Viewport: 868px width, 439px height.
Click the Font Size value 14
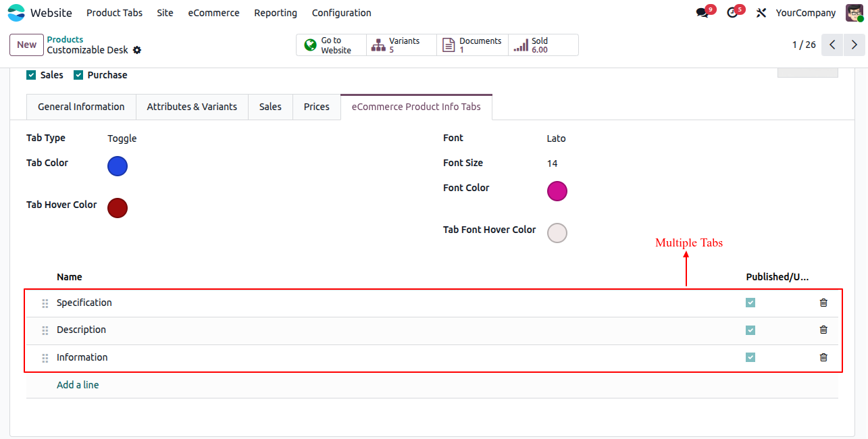pos(553,163)
